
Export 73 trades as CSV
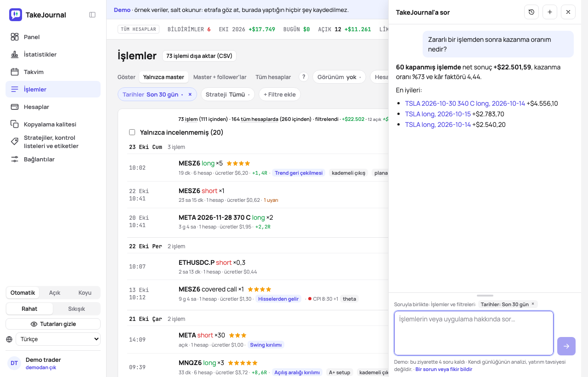point(199,56)
